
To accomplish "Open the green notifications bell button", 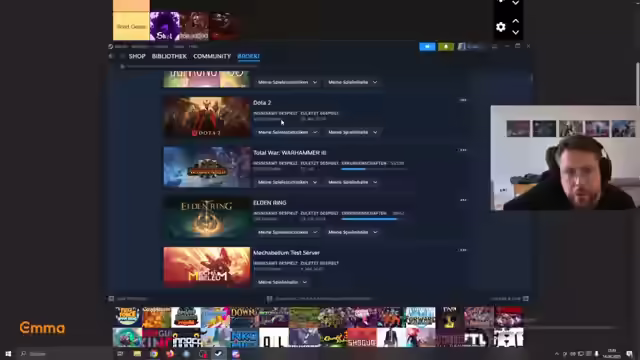I will click(x=446, y=47).
